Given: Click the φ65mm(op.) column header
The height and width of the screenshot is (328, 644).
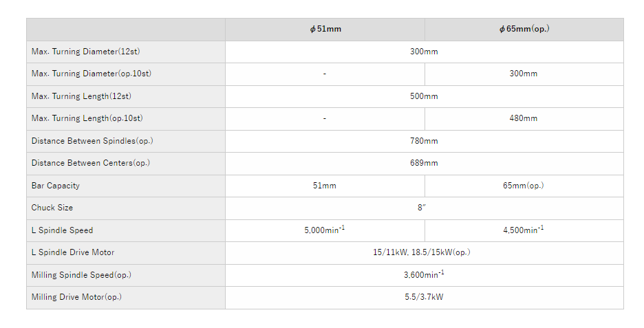Looking at the screenshot, I should pos(524,30).
